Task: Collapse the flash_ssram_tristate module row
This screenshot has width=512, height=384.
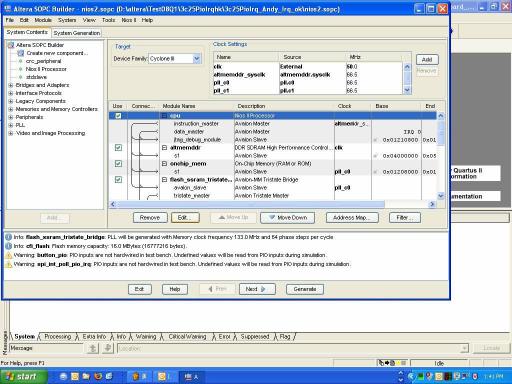Action: (x=164, y=180)
